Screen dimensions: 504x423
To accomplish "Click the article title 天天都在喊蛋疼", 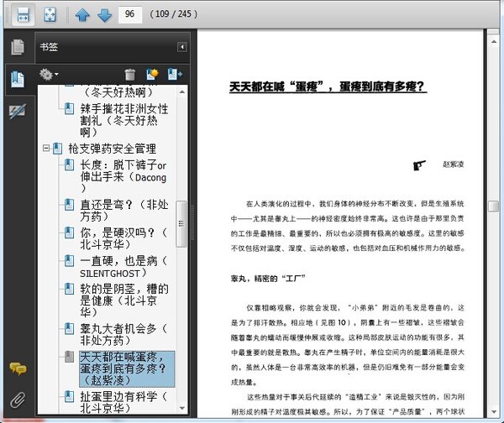I will [x=328, y=86].
